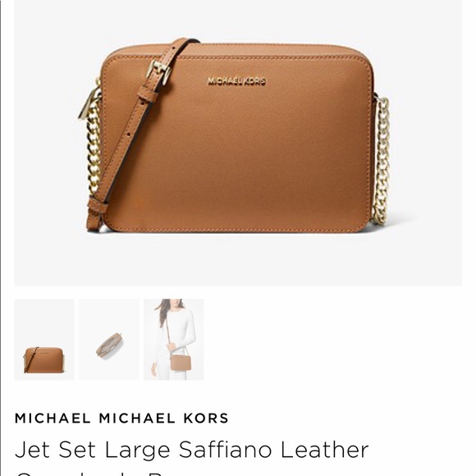
Task: Click the cut-off second line of product title
Action: (91, 473)
